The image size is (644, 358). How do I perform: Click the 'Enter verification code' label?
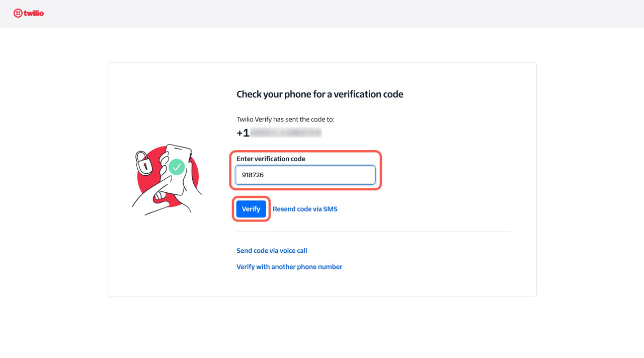[271, 159]
